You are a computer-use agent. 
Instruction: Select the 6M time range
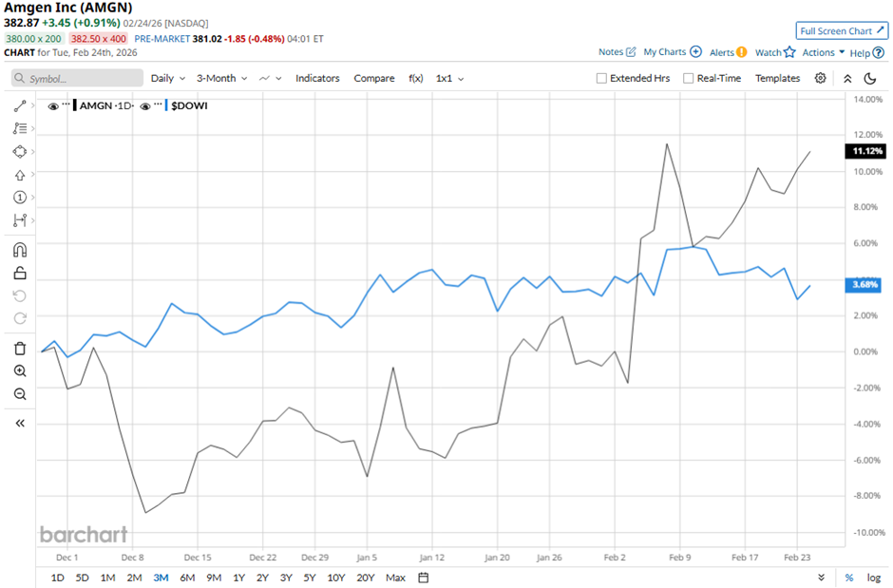click(187, 578)
